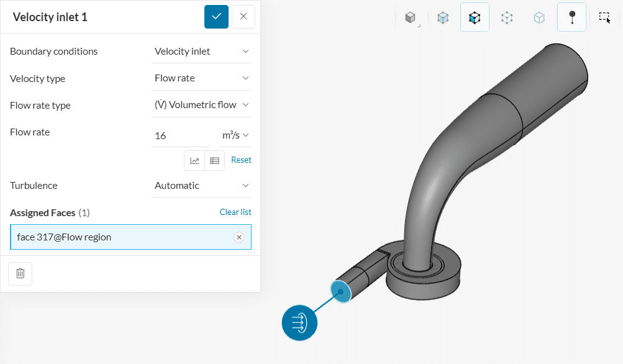The height and width of the screenshot is (364, 623).
Task: Open the solid cube render mode menu
Action: coord(411,18)
